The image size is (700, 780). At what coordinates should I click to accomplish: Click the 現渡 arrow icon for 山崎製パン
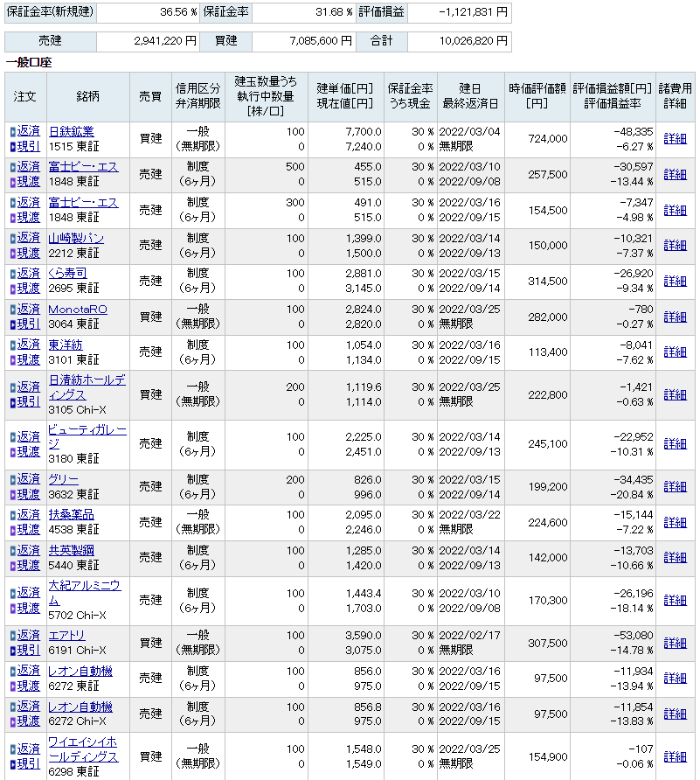12,254
